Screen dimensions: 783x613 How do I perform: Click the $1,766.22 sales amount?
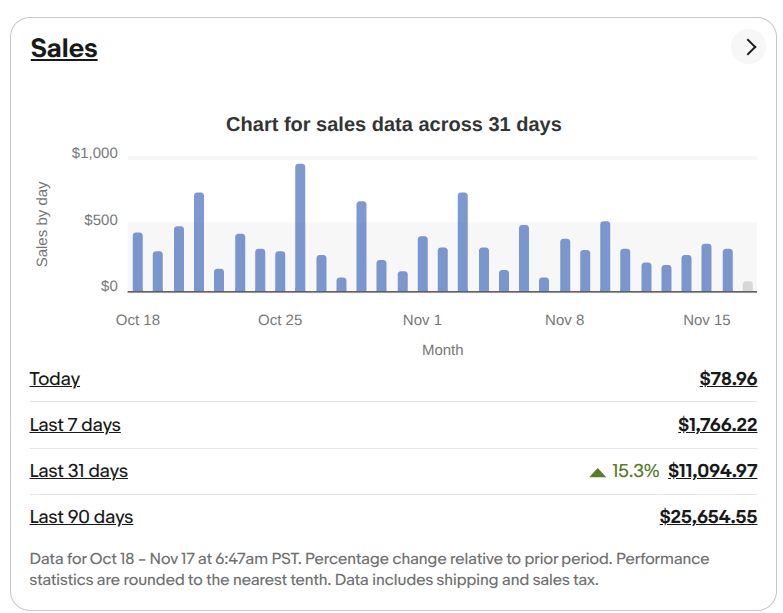tap(717, 425)
